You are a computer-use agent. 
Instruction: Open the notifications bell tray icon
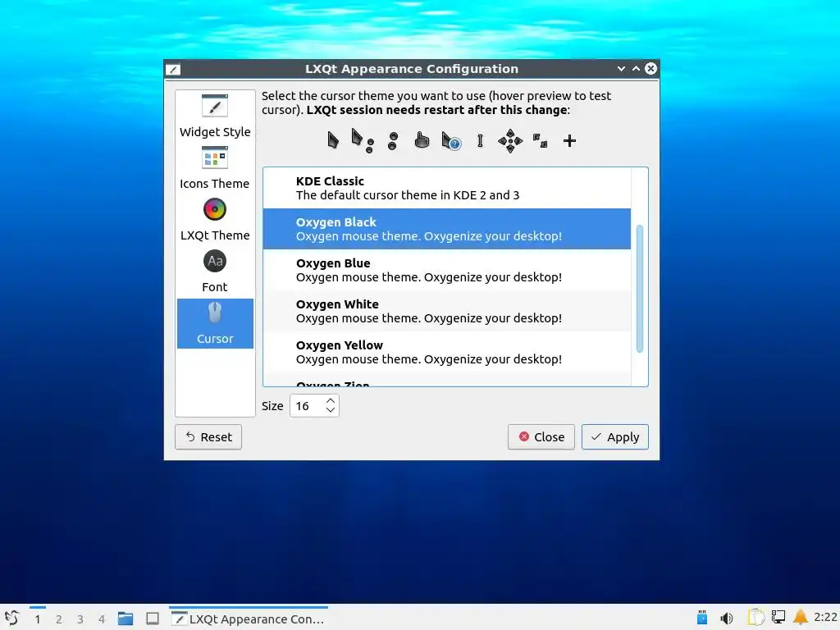tap(801, 617)
